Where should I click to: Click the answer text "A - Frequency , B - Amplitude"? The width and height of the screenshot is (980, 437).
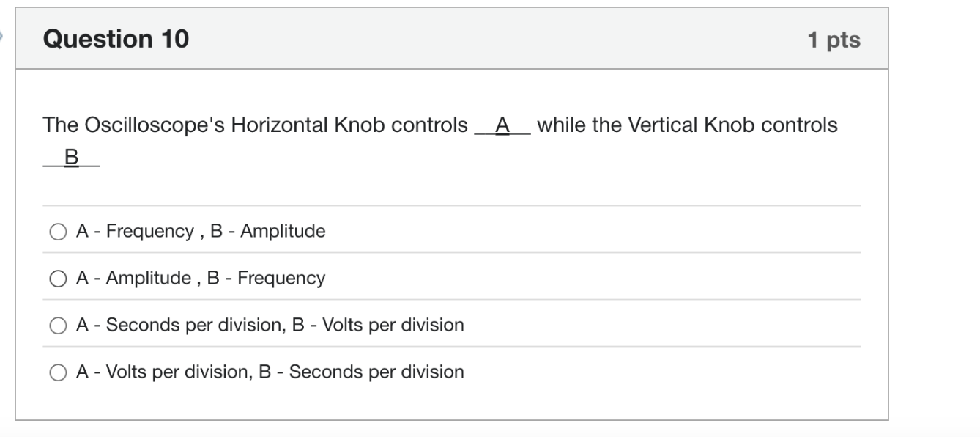tap(201, 231)
